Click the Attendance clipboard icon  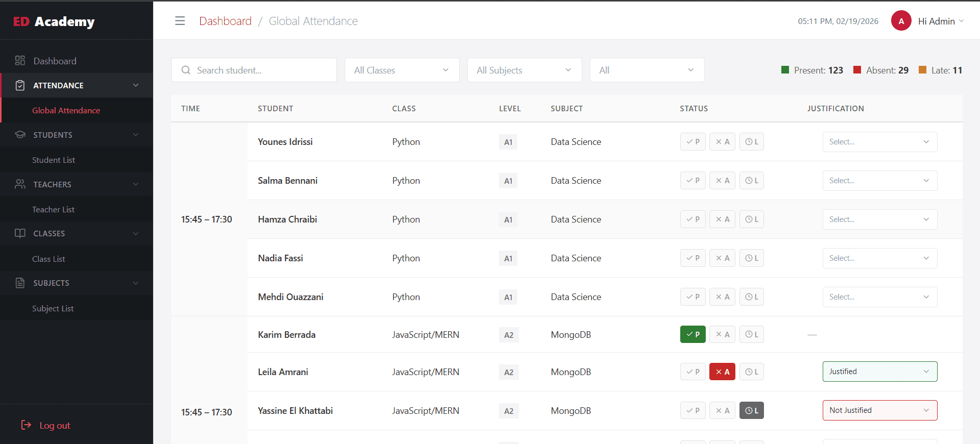tap(20, 85)
